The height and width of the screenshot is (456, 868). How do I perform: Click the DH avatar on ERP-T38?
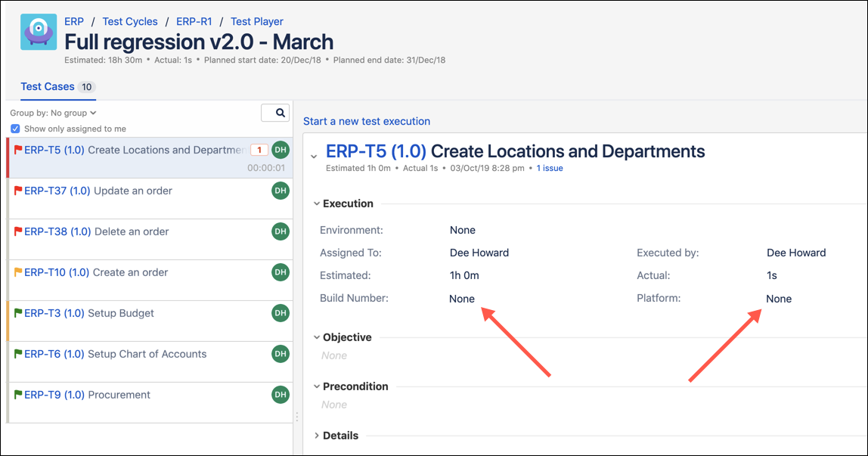(x=281, y=231)
